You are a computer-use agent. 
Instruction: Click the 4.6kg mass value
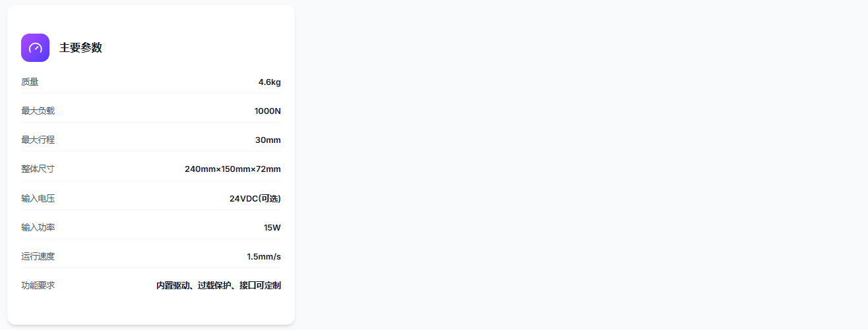tap(269, 82)
